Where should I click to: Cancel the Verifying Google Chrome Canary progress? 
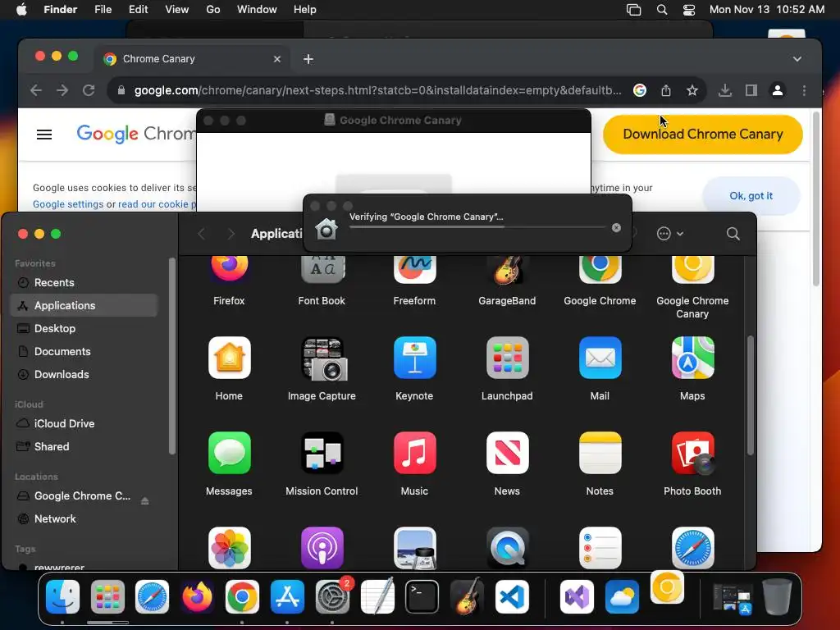pos(616,228)
